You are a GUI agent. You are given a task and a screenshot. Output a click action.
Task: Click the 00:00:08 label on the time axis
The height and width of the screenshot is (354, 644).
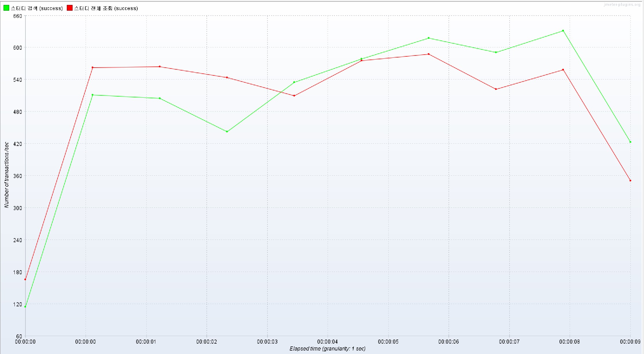[x=569, y=342]
